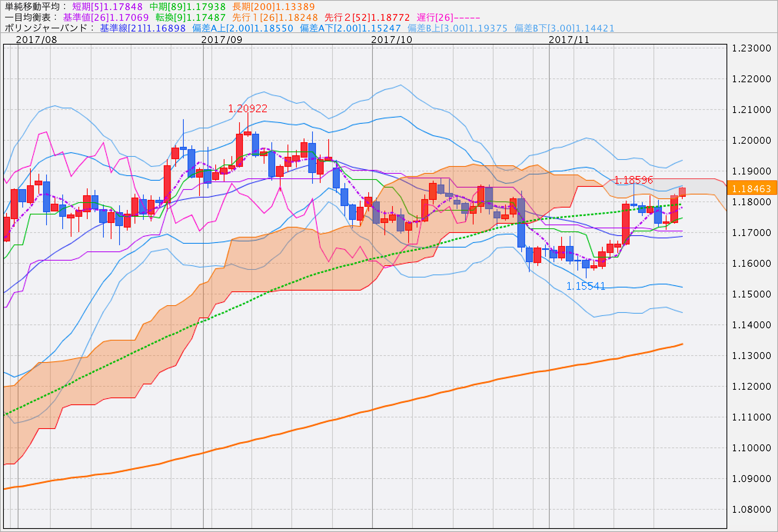Click Bollinger baseline 基準線[21]1.16898

(143, 28)
